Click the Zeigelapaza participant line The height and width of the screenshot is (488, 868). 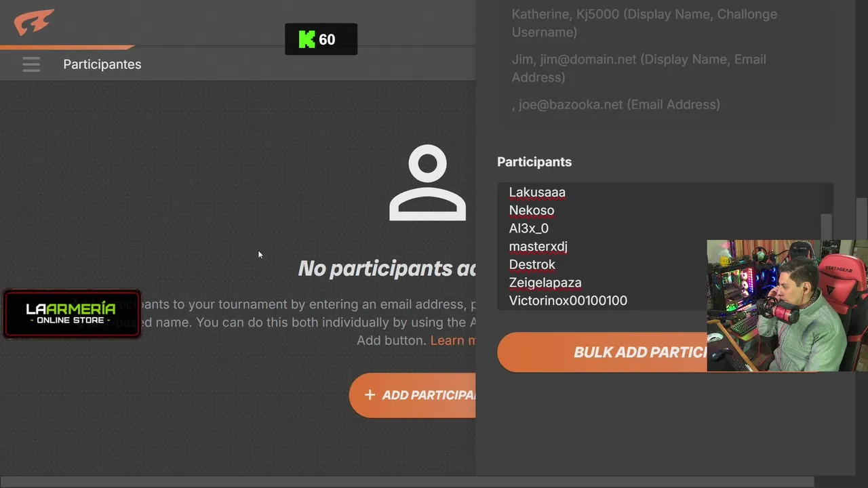545,283
